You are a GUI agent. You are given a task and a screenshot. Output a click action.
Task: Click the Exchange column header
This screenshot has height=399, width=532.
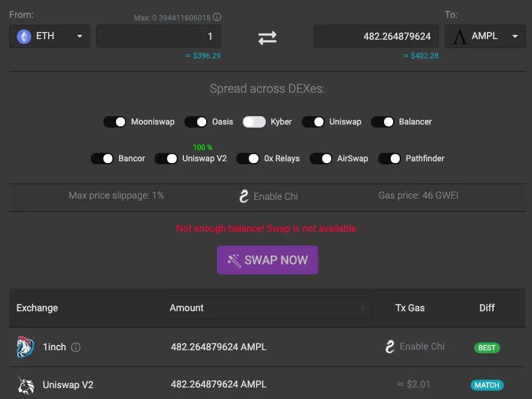[37, 308]
